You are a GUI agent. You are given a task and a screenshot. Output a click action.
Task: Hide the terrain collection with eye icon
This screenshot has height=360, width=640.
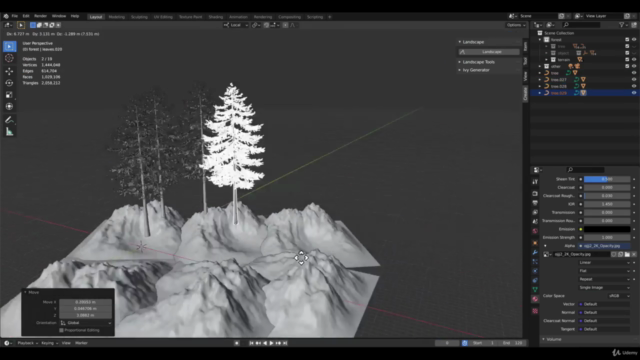tap(634, 60)
